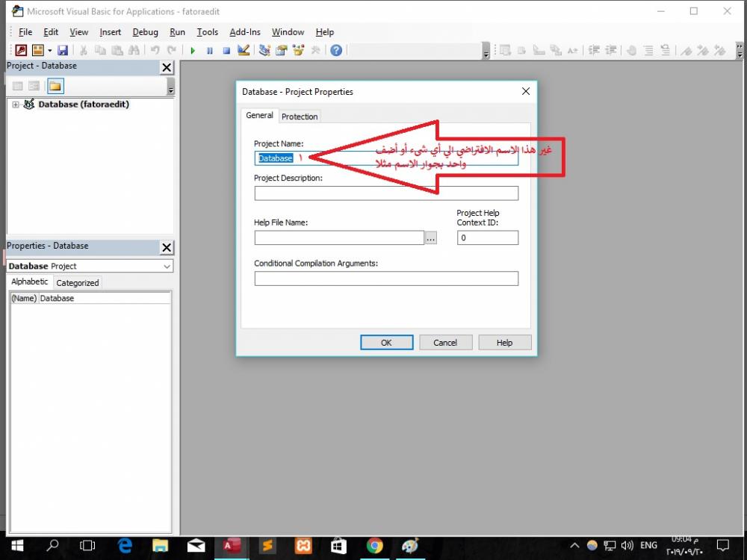
Task: Click the Redo arrow in the toolbar
Action: (172, 50)
